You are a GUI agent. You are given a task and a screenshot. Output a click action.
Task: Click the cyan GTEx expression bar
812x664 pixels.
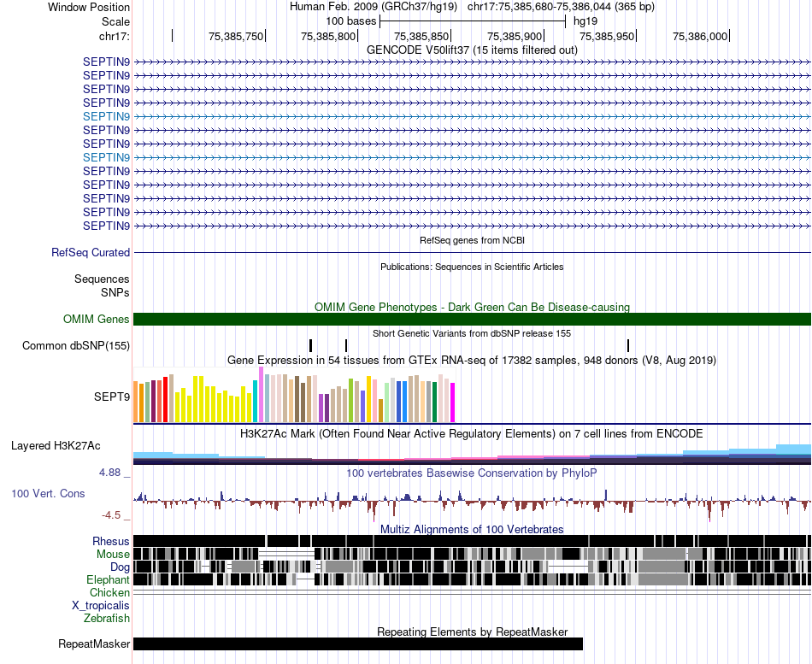click(x=255, y=402)
